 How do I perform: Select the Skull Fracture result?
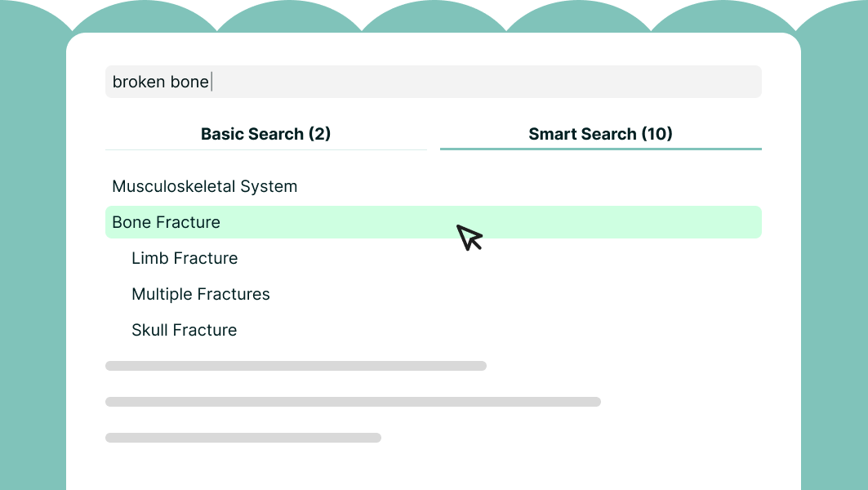[184, 330]
